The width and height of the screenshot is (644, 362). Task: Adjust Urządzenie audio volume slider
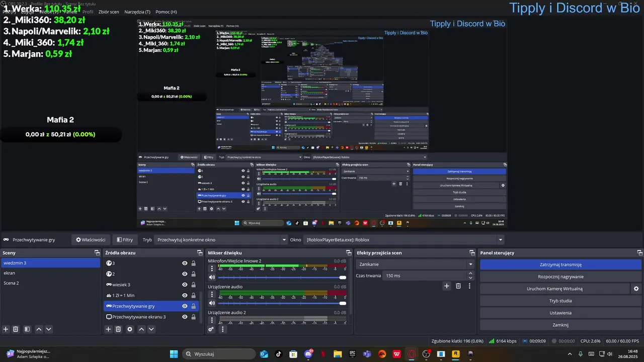pyautogui.click(x=282, y=303)
